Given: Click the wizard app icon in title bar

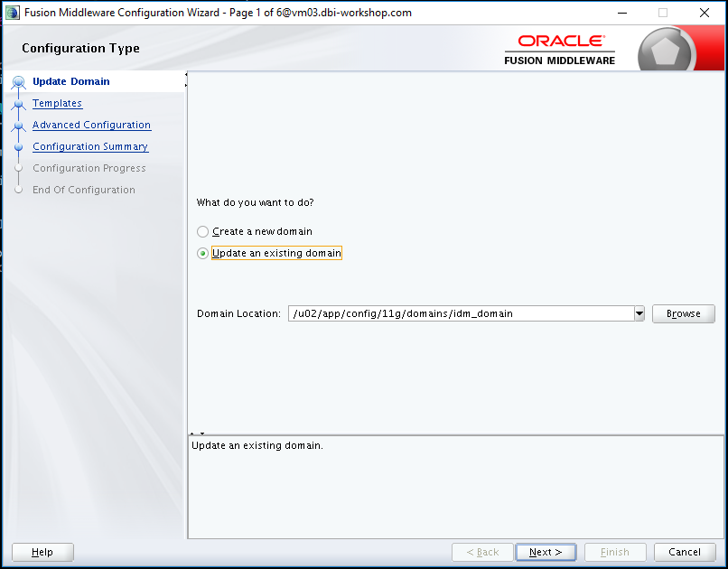Looking at the screenshot, I should [12, 13].
